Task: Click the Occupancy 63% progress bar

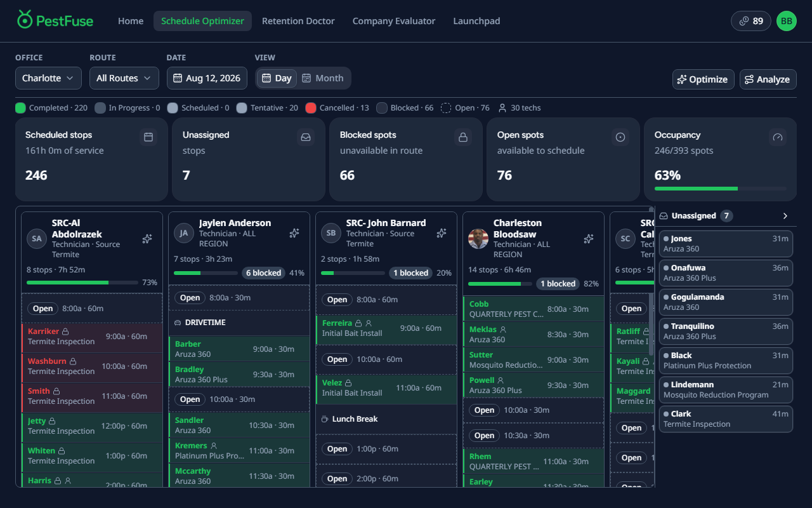Action: click(720, 189)
